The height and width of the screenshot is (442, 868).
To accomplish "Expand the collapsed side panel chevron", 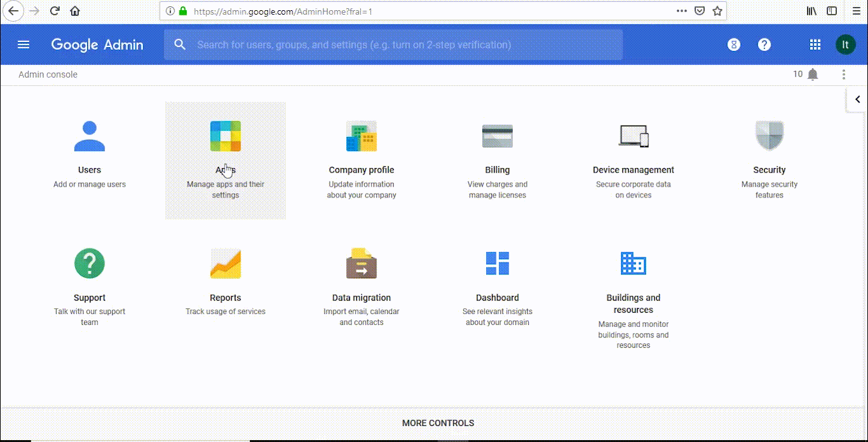I will point(857,99).
